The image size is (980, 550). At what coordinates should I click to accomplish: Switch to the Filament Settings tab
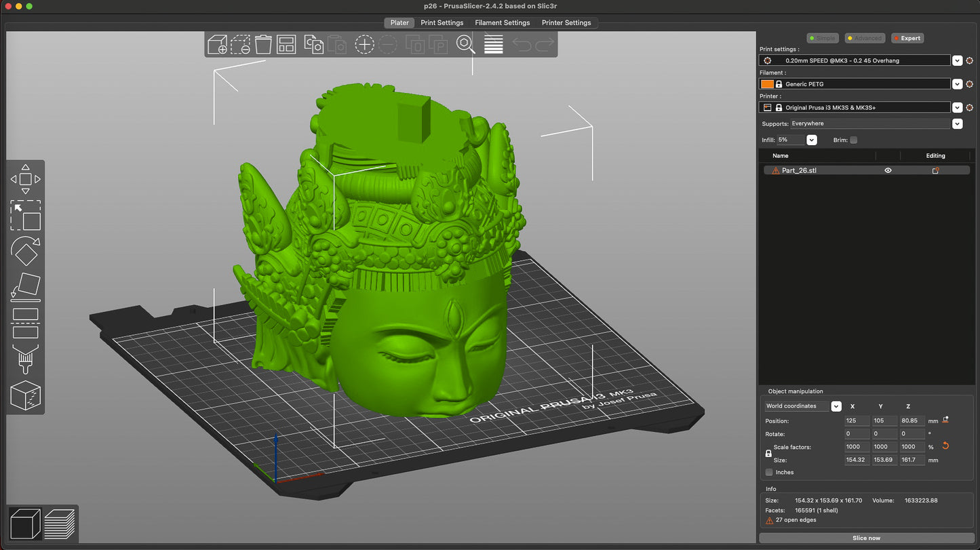click(502, 22)
